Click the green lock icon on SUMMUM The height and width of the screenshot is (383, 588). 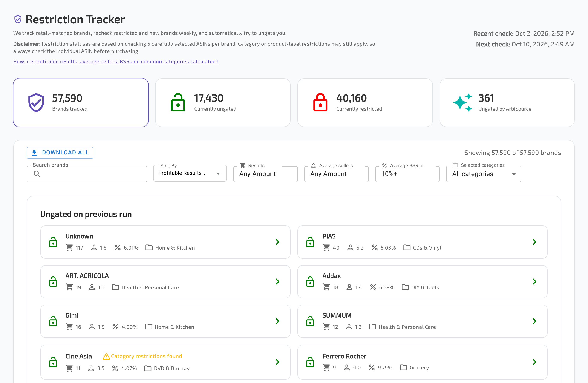pyautogui.click(x=310, y=321)
